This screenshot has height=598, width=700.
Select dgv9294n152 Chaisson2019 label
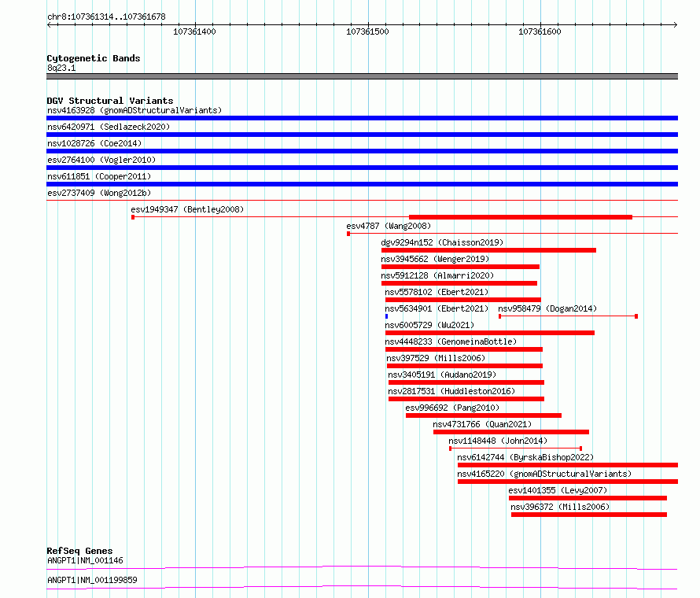coord(442,242)
